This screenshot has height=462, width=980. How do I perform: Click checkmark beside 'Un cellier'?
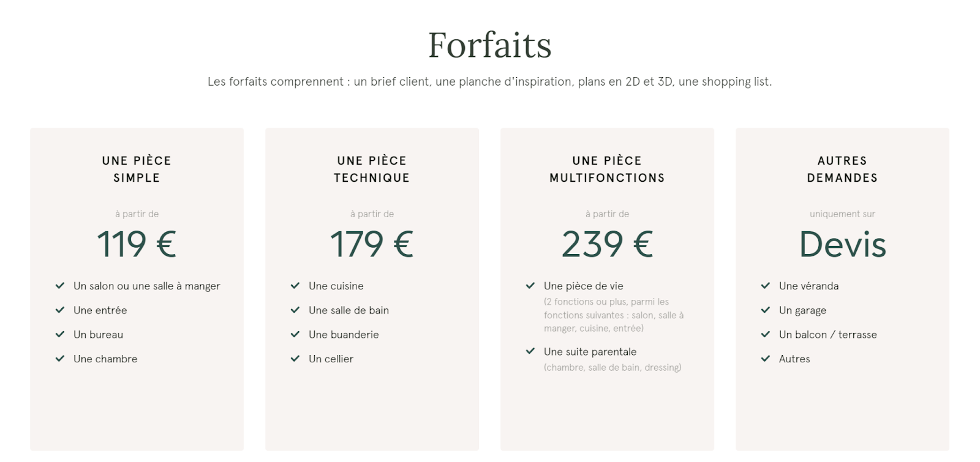(x=295, y=359)
